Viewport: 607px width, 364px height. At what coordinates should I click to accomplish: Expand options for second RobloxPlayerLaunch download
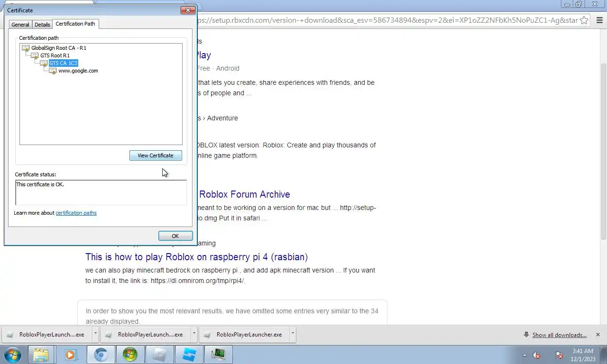(x=194, y=334)
